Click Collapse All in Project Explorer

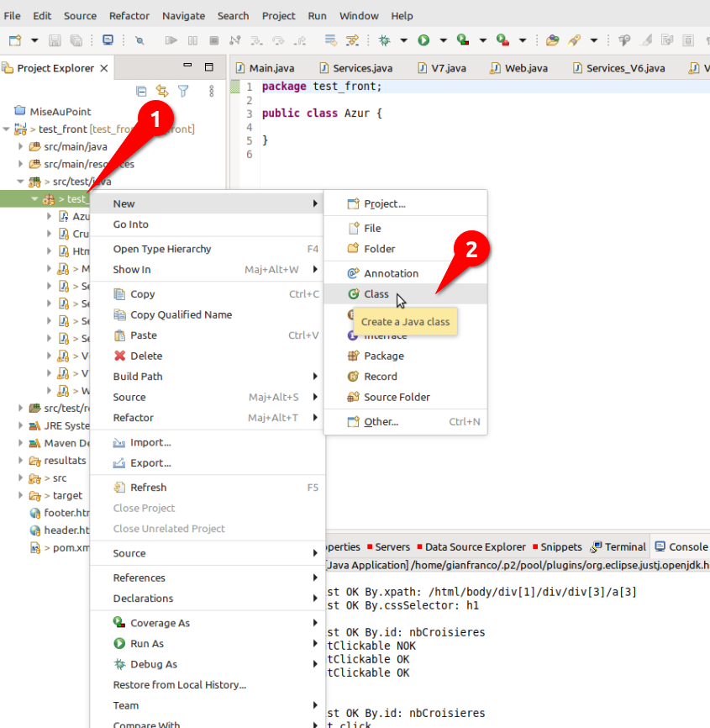pyautogui.click(x=141, y=91)
